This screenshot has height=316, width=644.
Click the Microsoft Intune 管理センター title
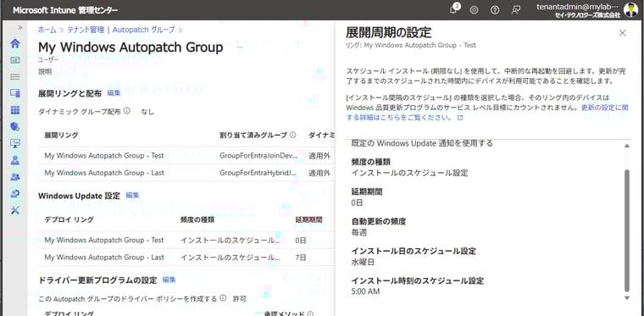pos(65,10)
